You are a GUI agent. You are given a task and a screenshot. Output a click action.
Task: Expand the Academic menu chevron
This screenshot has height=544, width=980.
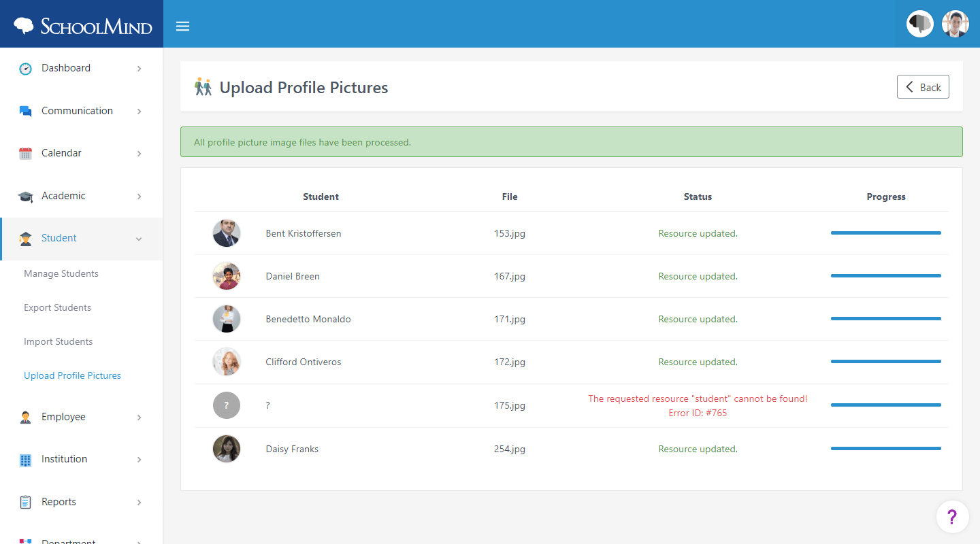tap(139, 197)
